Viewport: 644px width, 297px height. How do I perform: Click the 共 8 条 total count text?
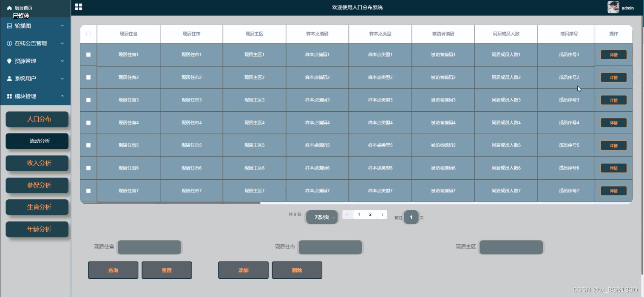(295, 215)
